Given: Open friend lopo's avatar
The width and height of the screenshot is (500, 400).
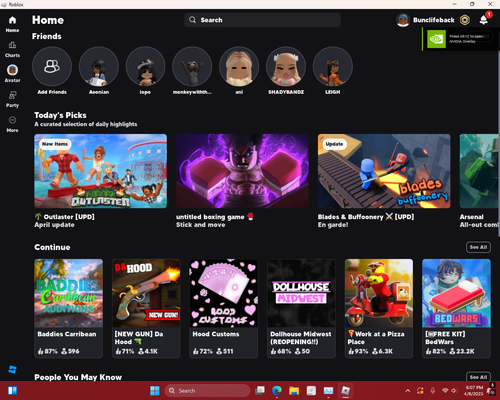Looking at the screenshot, I should 145,66.
